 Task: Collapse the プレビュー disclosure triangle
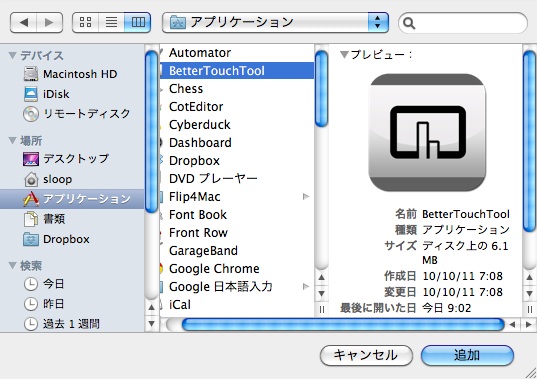pyautogui.click(x=344, y=54)
